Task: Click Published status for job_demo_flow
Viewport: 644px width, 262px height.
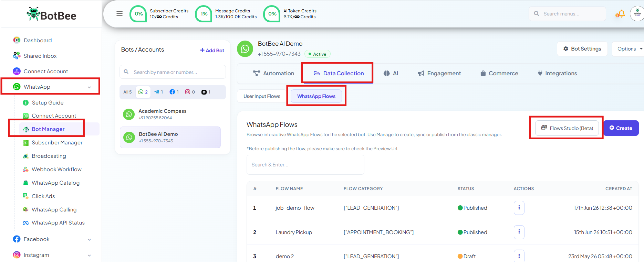Action: click(472, 208)
